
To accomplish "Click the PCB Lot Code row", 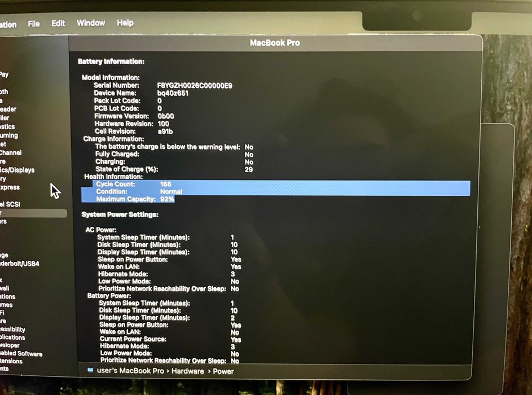I will tap(128, 108).
